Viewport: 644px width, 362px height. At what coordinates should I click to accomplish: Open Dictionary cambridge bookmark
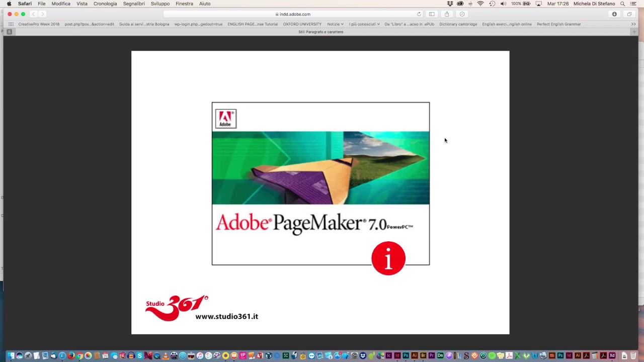tap(458, 24)
